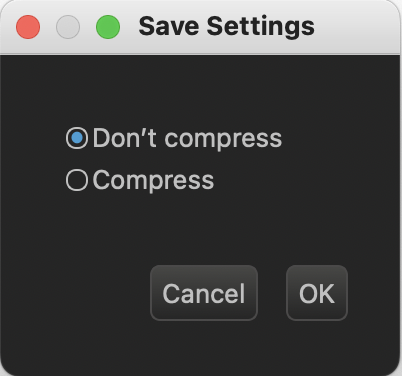Click the red circle in the title bar
The height and width of the screenshot is (376, 402).
coord(28,27)
